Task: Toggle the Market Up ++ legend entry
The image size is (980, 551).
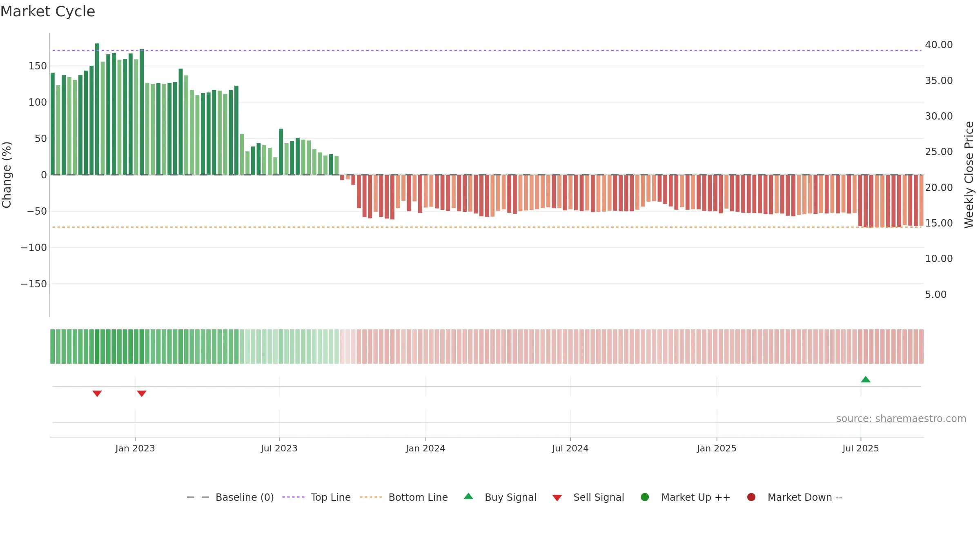Action: point(686,498)
